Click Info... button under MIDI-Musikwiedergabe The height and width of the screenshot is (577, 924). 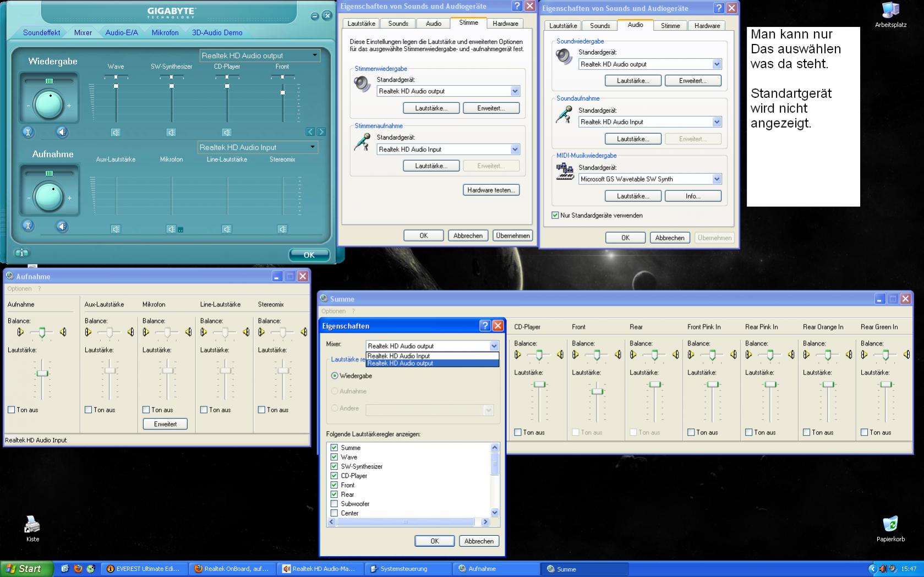pyautogui.click(x=693, y=196)
